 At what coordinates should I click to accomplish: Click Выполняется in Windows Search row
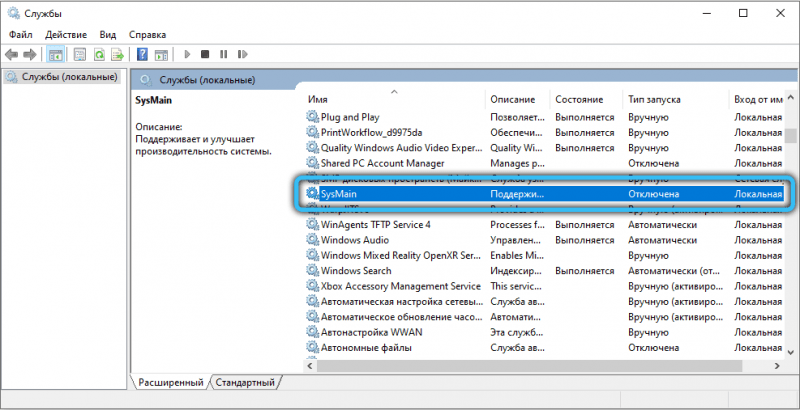click(x=585, y=271)
